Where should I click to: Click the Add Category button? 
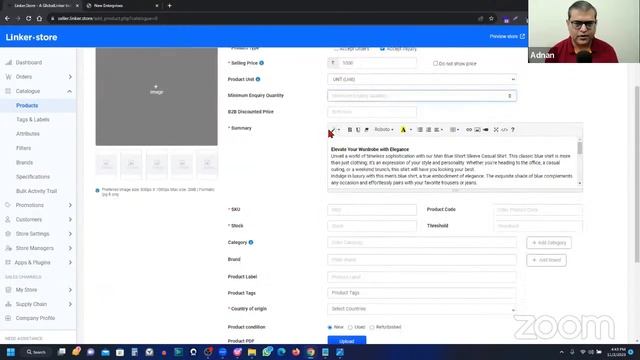[549, 243]
